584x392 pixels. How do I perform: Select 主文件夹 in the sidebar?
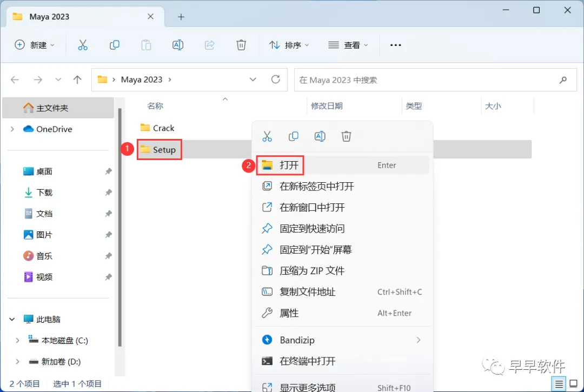[58, 108]
